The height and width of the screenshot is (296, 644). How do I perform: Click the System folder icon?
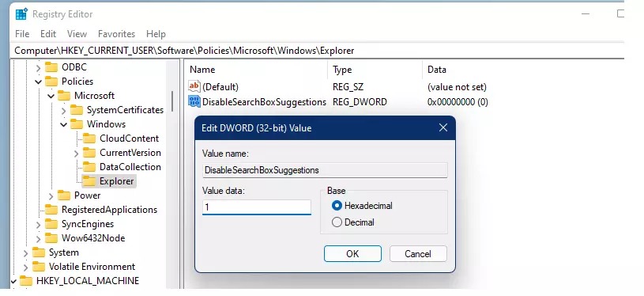pos(39,252)
